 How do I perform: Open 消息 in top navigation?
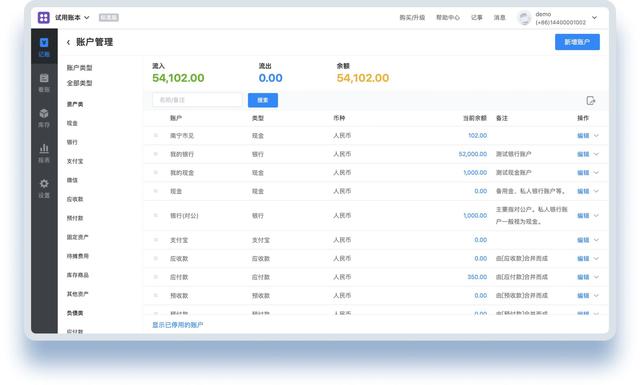(x=500, y=18)
